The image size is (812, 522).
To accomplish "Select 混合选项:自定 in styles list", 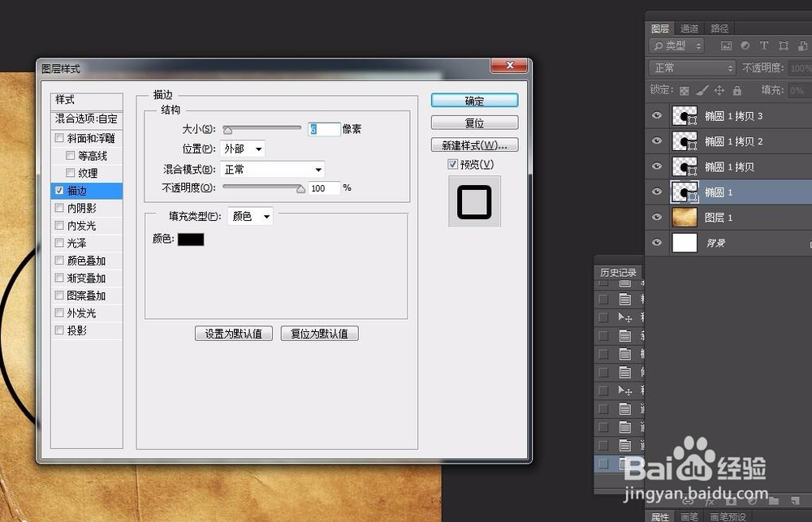I will [87, 119].
